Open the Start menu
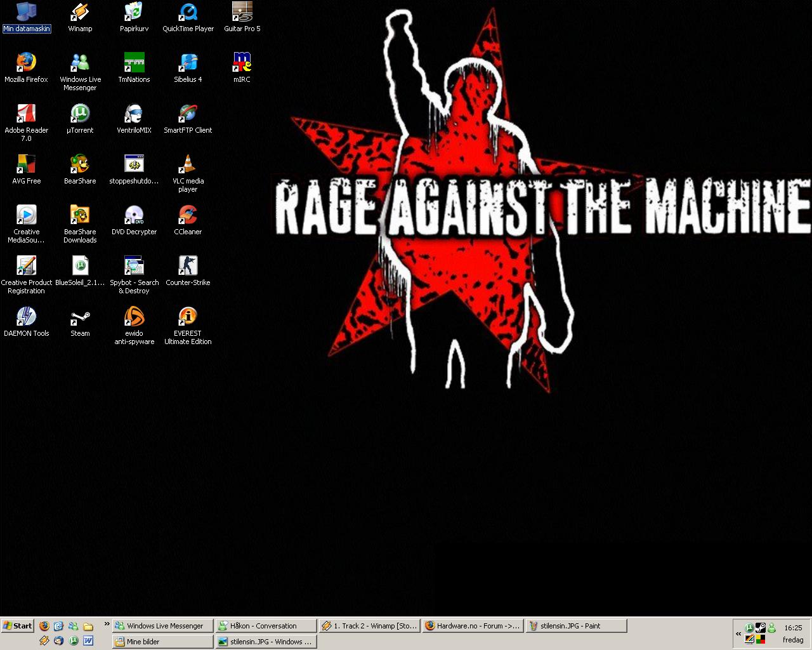The image size is (812, 650). (17, 626)
